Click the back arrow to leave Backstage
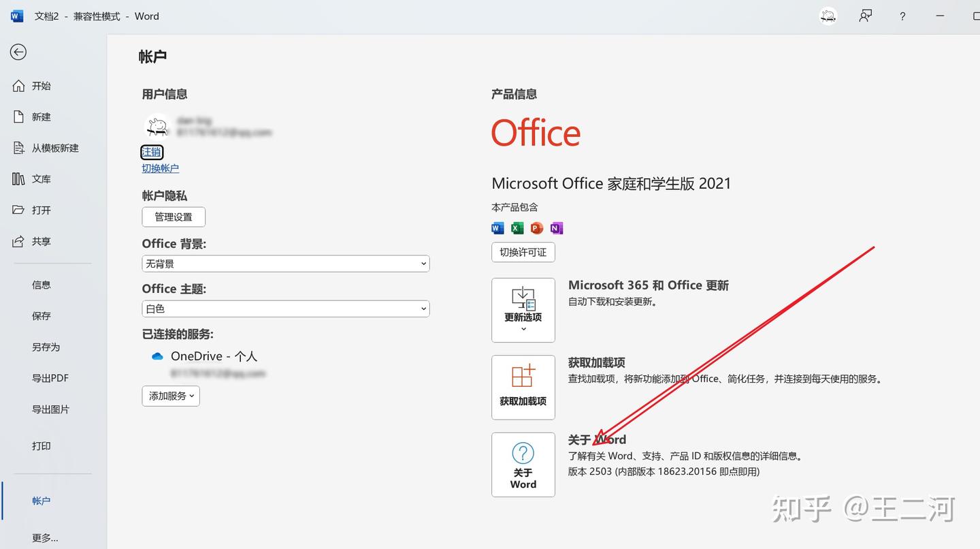Screen dimensions: 980x549 18,52
